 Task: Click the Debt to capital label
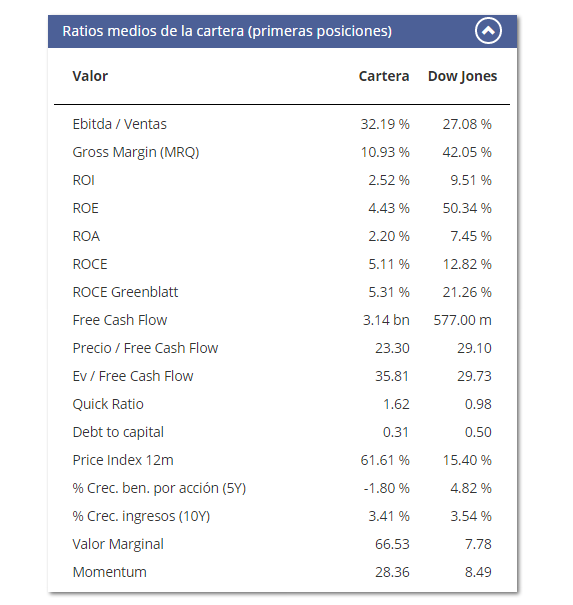click(118, 433)
